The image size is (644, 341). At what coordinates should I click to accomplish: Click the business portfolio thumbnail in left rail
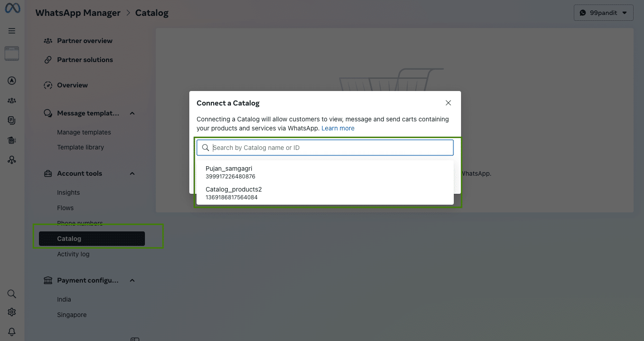tap(12, 53)
